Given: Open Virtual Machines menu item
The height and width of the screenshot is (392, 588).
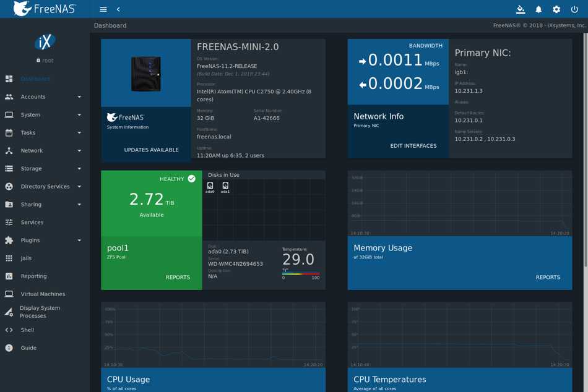Looking at the screenshot, I should pyautogui.click(x=45, y=294).
